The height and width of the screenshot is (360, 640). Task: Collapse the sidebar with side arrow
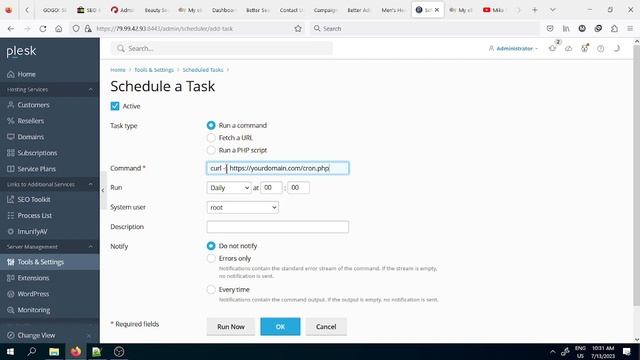click(x=102, y=190)
